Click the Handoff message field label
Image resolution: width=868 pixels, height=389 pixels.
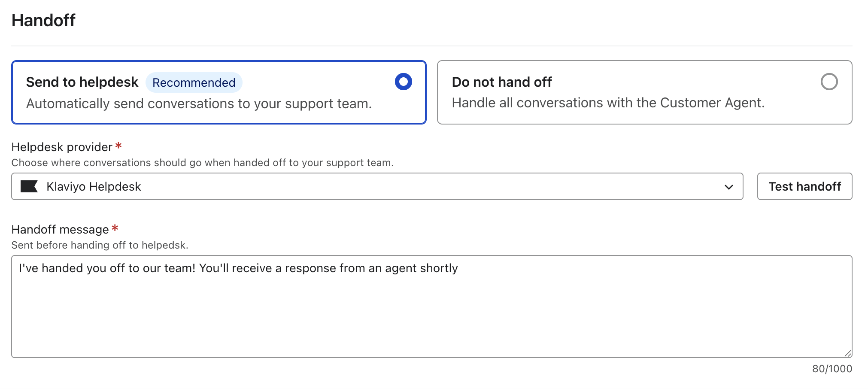pos(60,229)
